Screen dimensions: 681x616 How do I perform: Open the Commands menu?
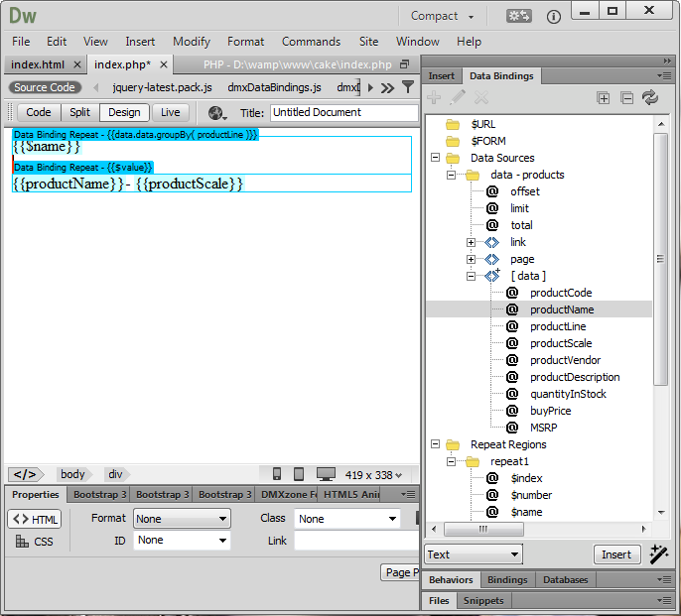click(311, 42)
